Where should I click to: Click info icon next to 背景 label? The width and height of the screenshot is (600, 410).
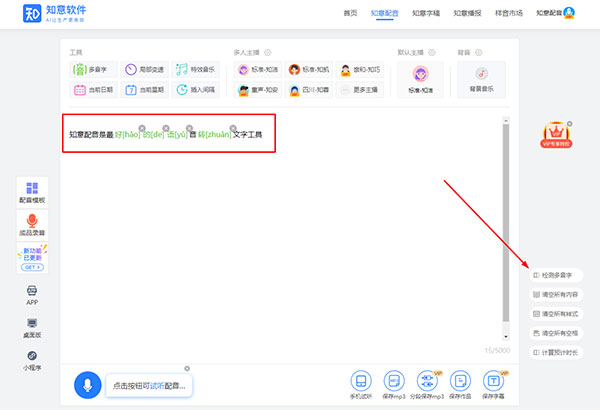point(479,52)
